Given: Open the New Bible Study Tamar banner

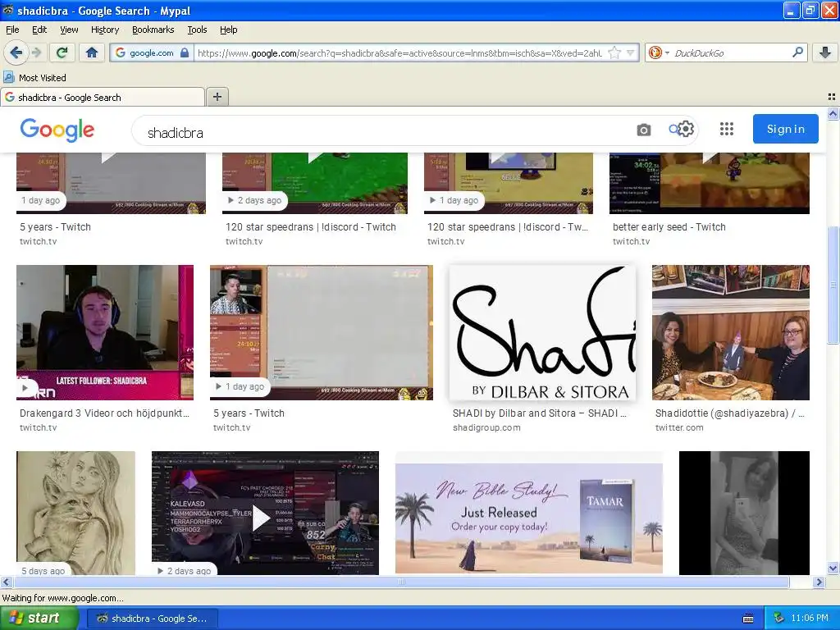Looking at the screenshot, I should (529, 514).
